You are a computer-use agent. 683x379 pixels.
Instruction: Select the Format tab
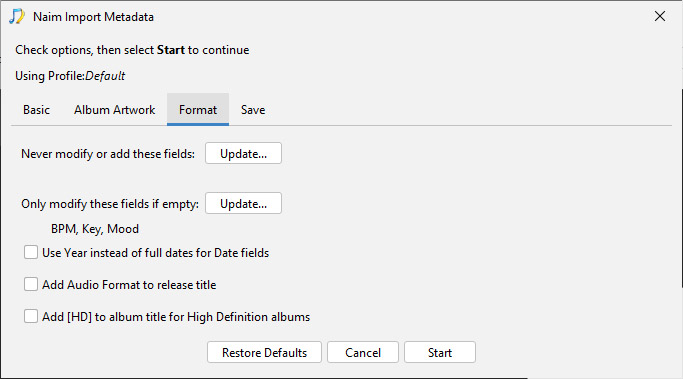(x=198, y=110)
